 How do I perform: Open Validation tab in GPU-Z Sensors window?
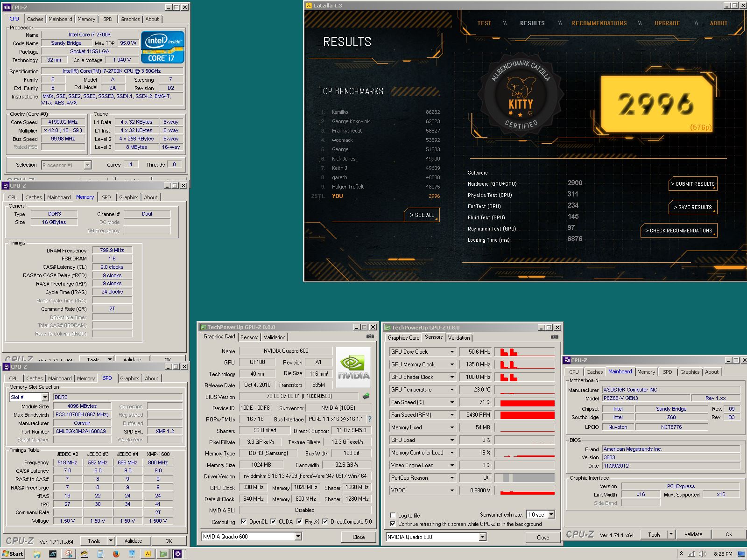click(459, 337)
